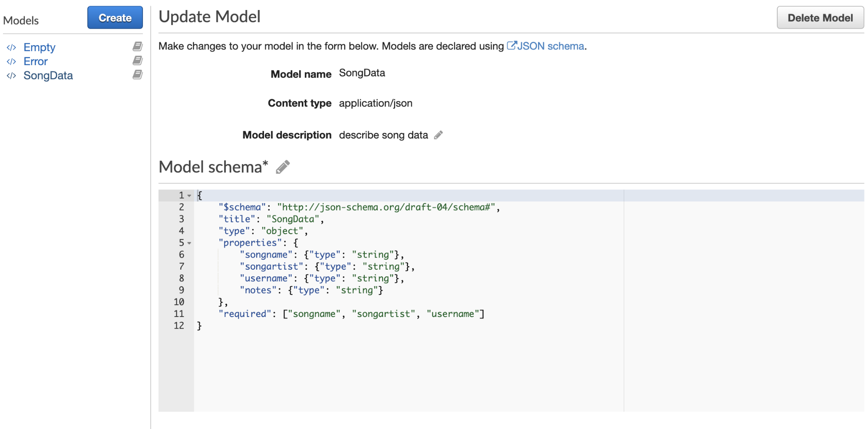The width and height of the screenshot is (868, 429).
Task: Click the code icon beside the Error model
Action: [x=12, y=61]
